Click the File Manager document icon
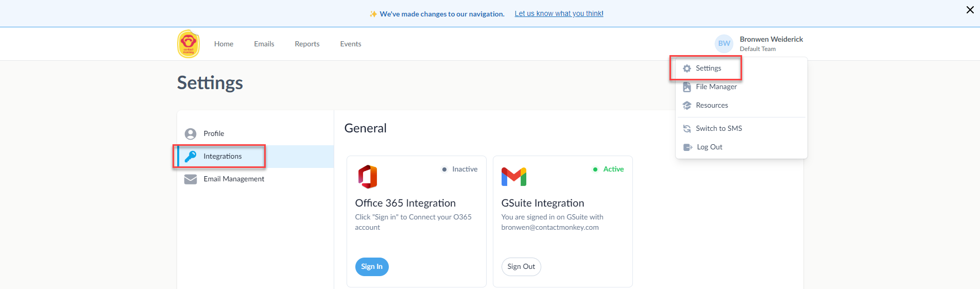The width and height of the screenshot is (980, 289). [x=687, y=87]
